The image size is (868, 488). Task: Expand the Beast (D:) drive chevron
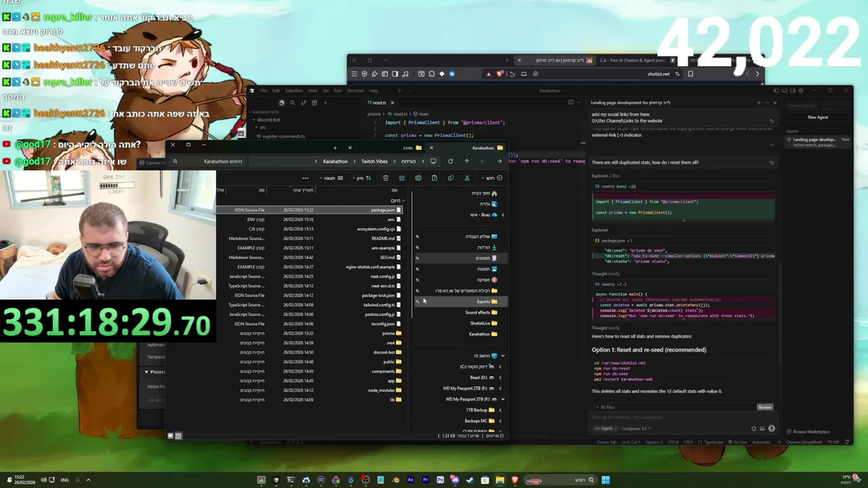tap(500, 378)
